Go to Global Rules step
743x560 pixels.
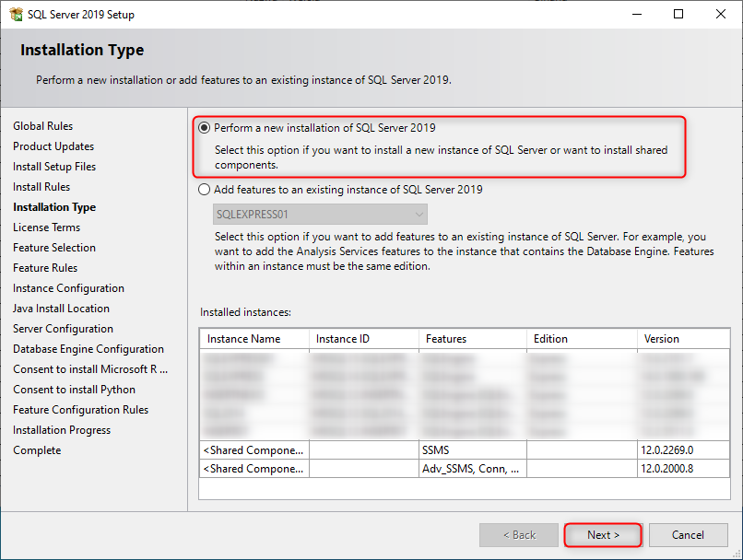point(43,126)
